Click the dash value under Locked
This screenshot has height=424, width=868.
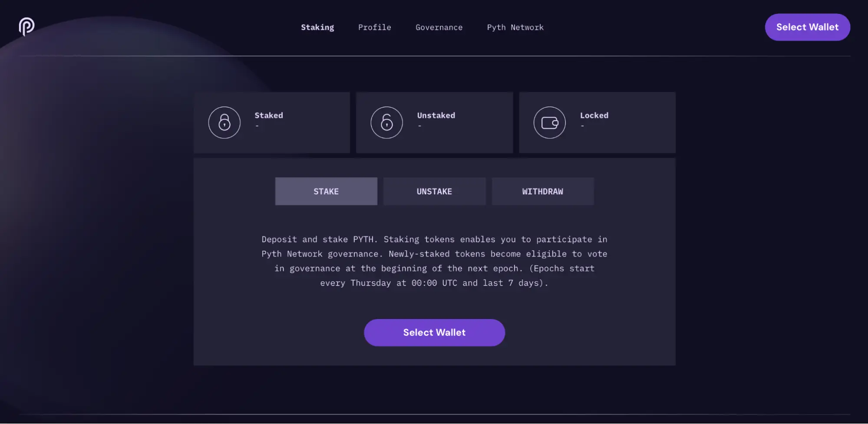[582, 126]
